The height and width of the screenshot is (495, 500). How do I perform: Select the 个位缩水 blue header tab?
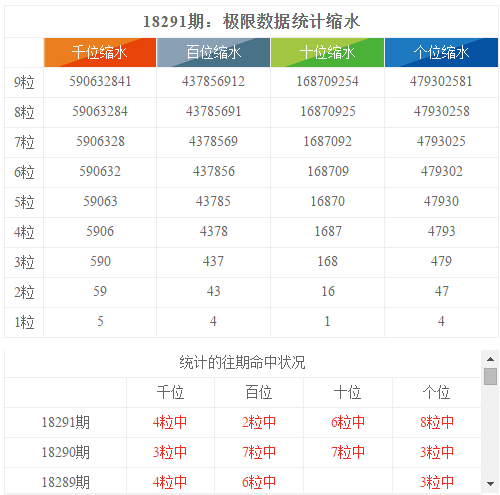(441, 53)
